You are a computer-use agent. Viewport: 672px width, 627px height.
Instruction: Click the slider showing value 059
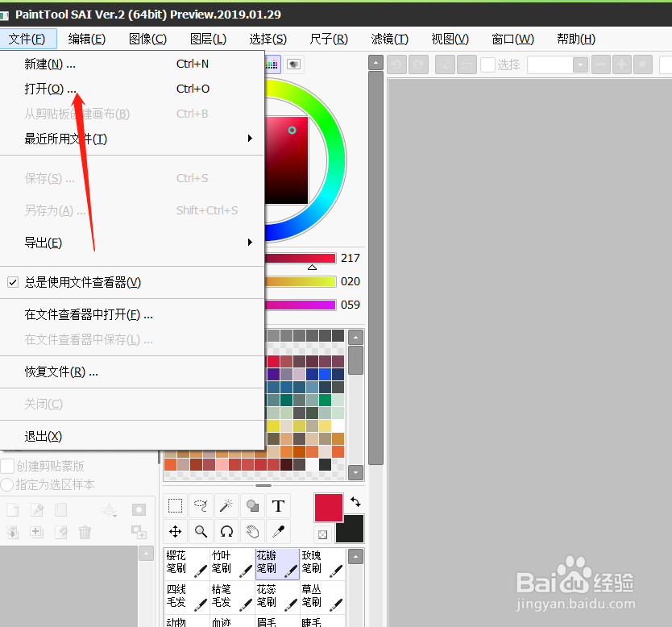point(300,305)
